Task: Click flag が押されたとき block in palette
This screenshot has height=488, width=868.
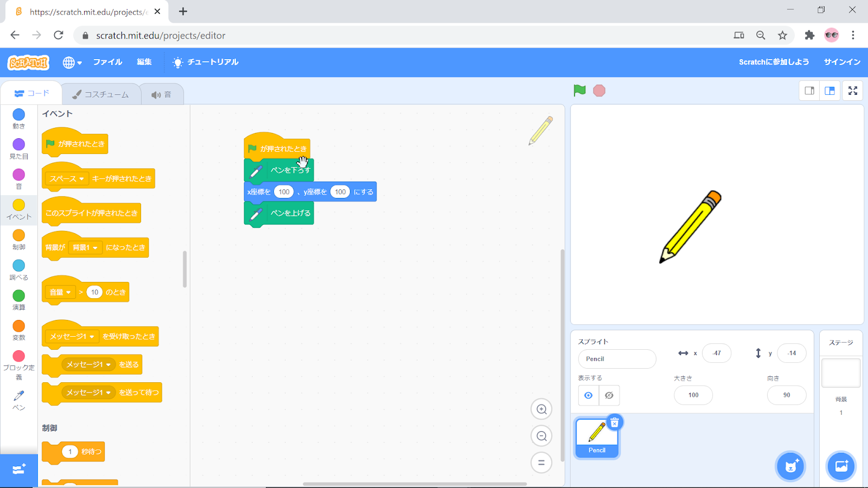Action: (x=75, y=143)
